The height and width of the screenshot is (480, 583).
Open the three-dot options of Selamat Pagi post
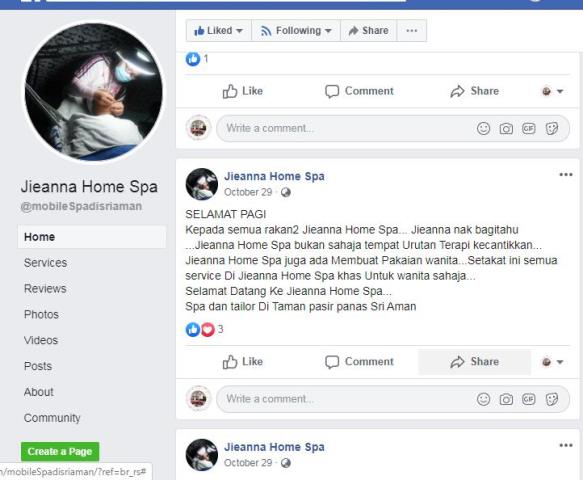tap(566, 175)
